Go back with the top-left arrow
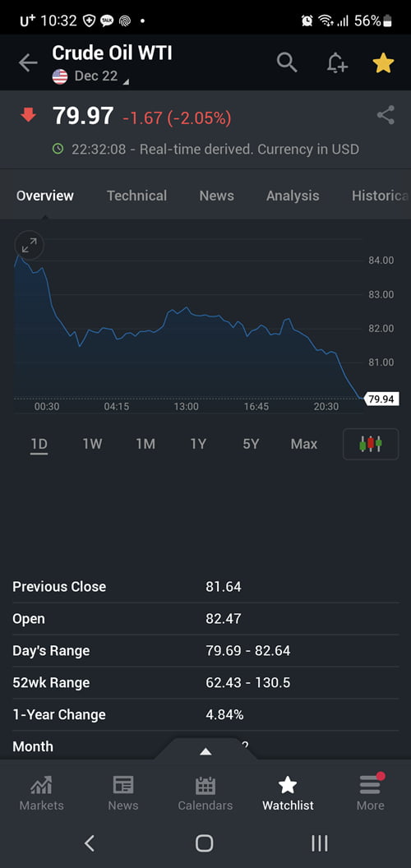The image size is (411, 868). click(x=28, y=63)
